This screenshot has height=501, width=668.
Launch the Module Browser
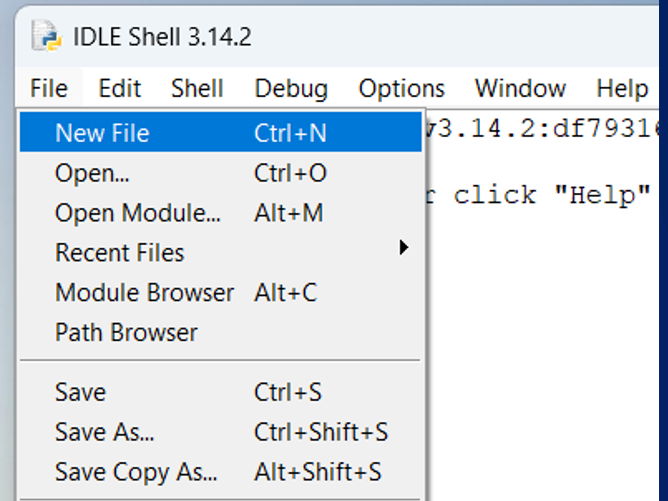point(144,293)
